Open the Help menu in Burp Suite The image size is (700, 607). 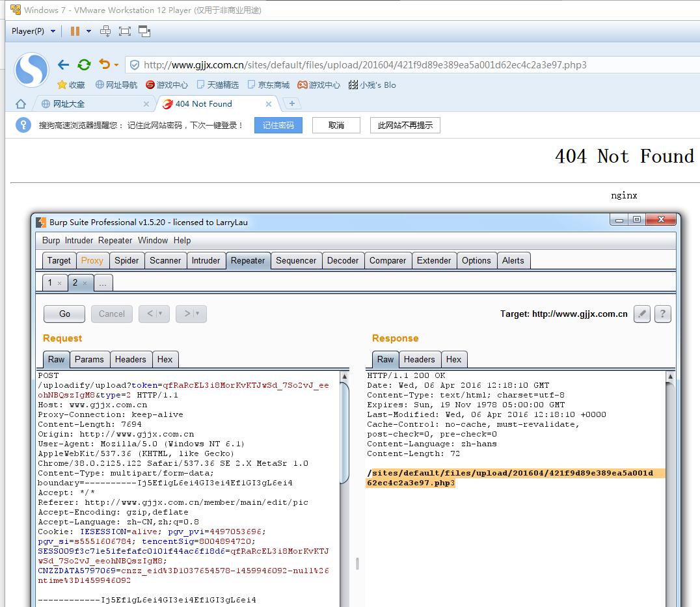click(x=182, y=241)
